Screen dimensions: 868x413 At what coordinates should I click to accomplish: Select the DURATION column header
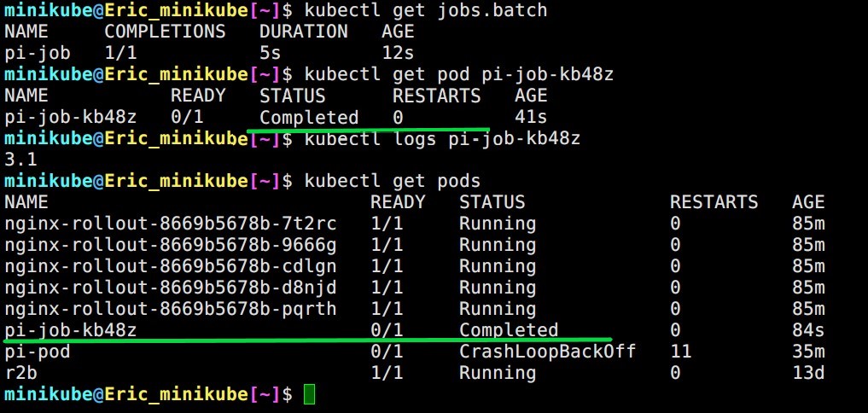point(303,32)
